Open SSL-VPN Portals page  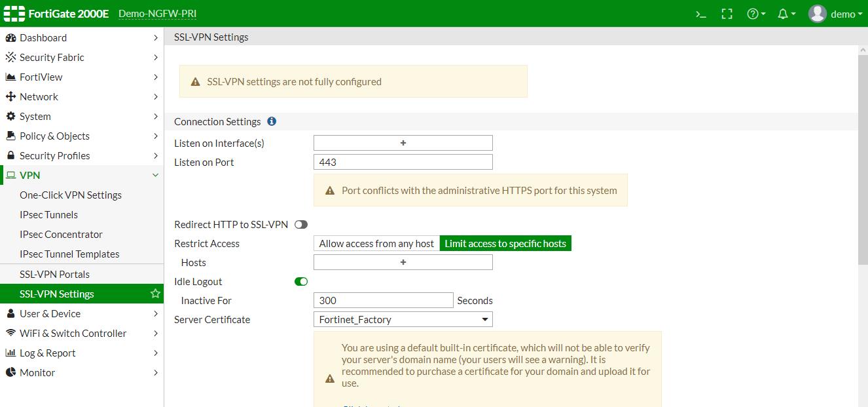tap(54, 275)
